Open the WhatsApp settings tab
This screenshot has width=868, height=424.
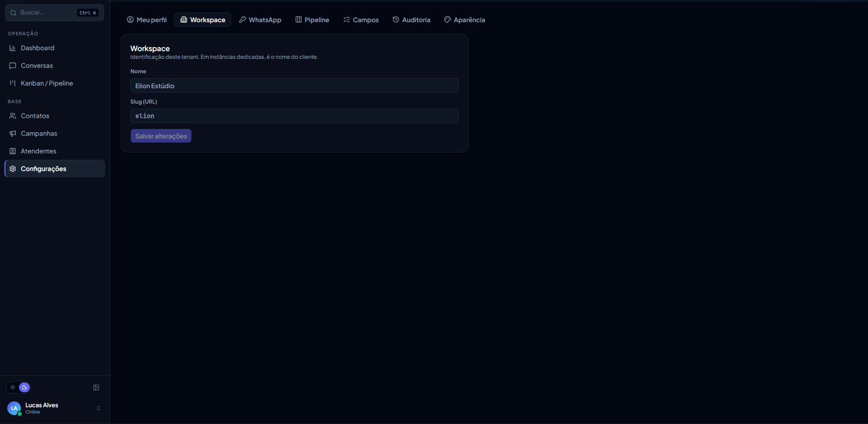pyautogui.click(x=260, y=20)
